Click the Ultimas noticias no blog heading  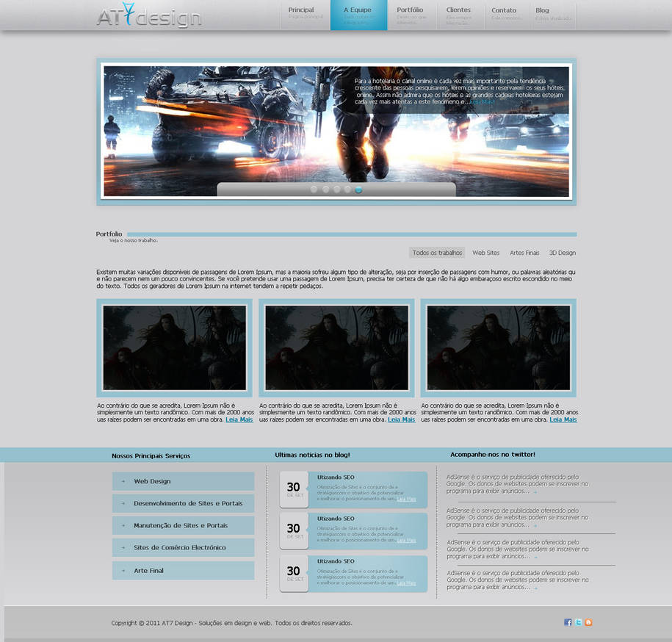tap(312, 455)
